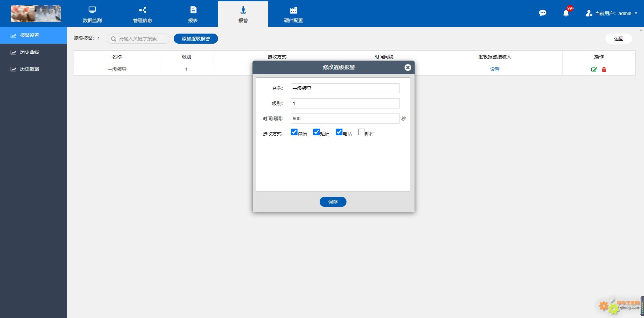Click the 名称 input field
This screenshot has height=318, width=644.
345,88
